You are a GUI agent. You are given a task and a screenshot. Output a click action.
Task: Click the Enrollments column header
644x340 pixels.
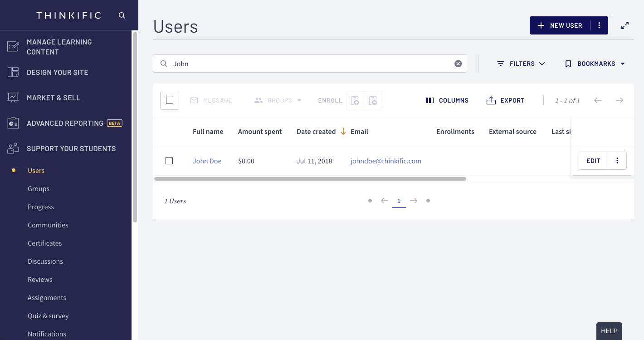coord(455,132)
